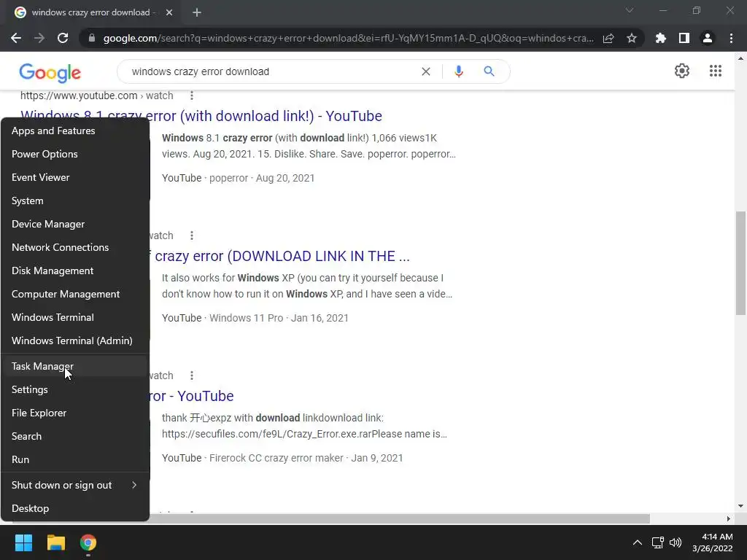
Task: Open options dots beside the DOWNLOAD LINK result
Action: click(192, 236)
